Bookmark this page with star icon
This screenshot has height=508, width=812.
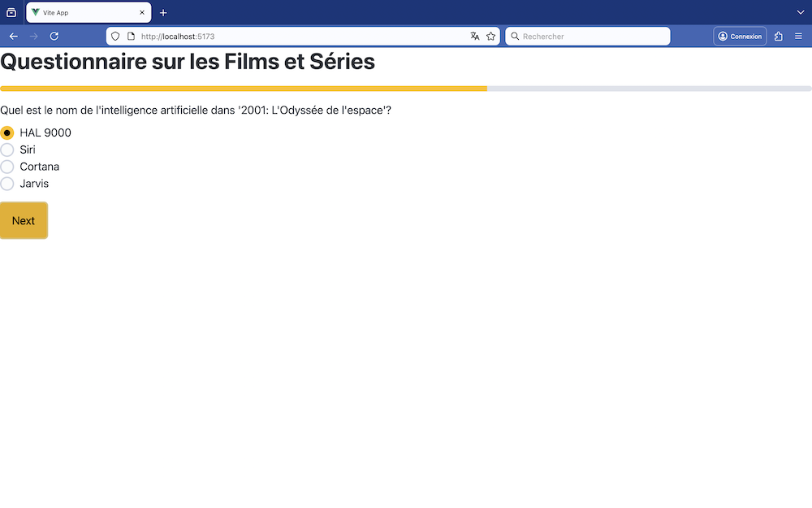[x=490, y=37]
